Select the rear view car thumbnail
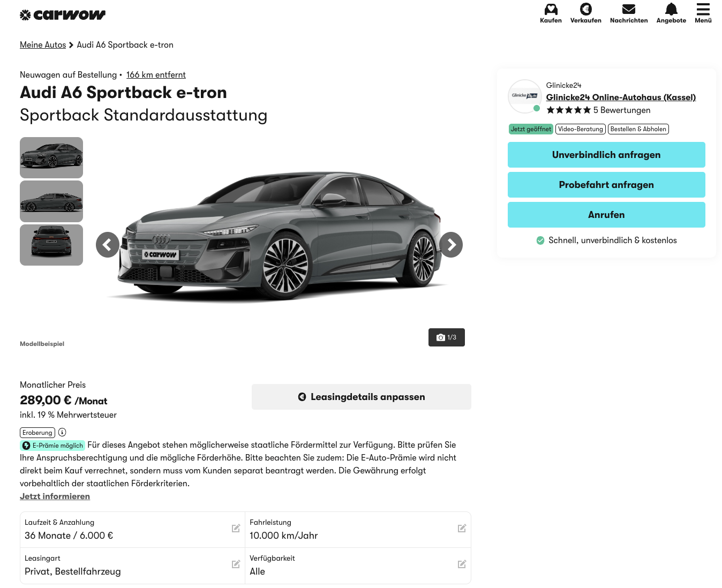Image resolution: width=722 pixels, height=588 pixels. (x=51, y=245)
